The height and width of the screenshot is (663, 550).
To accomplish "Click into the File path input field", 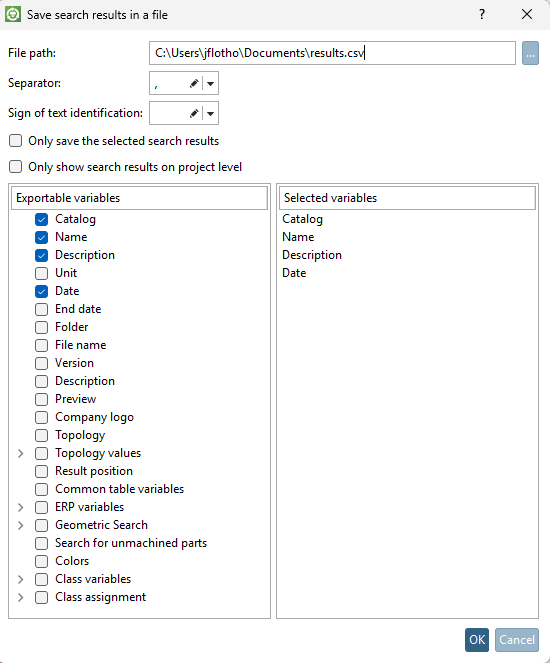I will [x=332, y=53].
